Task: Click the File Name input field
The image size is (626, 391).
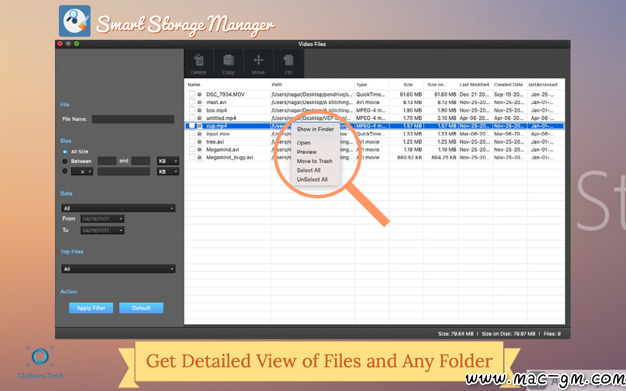Action: 133,119
